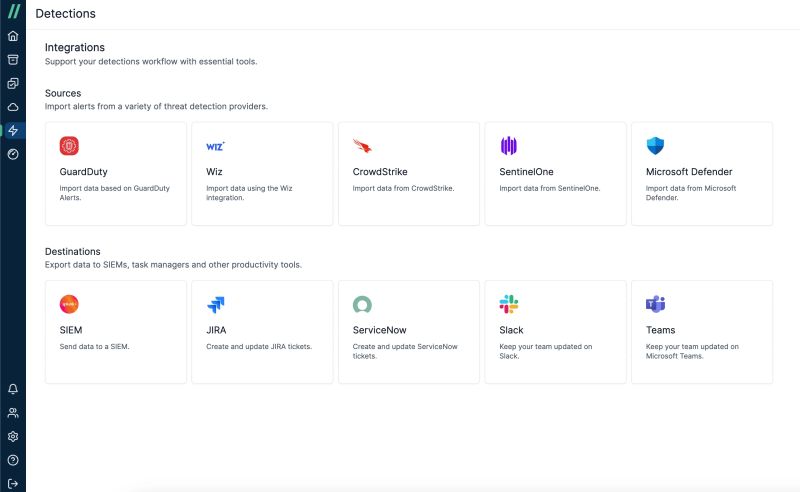Click the green double-slash app logo
Viewport: 800px width, 492px height.
tap(14, 11)
